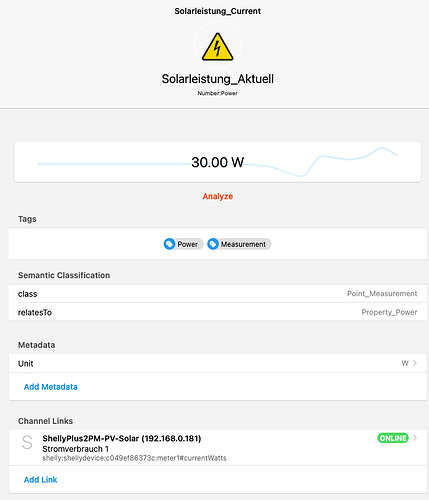The height and width of the screenshot is (500, 429).
Task: Click Add Link under Channel Links
Action: [40, 480]
